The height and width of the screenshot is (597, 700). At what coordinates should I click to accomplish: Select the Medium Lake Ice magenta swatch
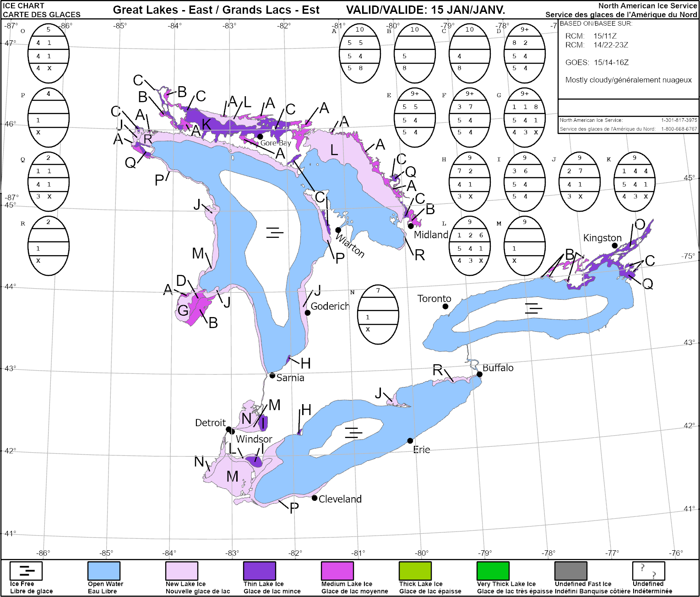(337, 571)
